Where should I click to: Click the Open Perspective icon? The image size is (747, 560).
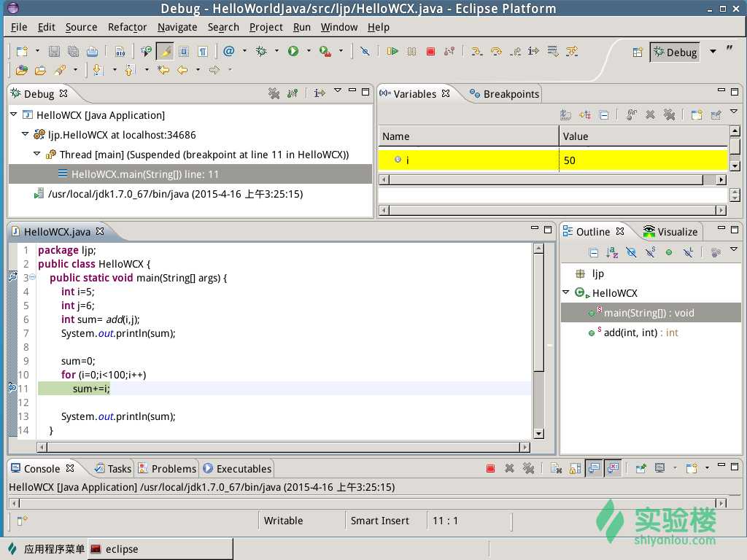point(638,52)
